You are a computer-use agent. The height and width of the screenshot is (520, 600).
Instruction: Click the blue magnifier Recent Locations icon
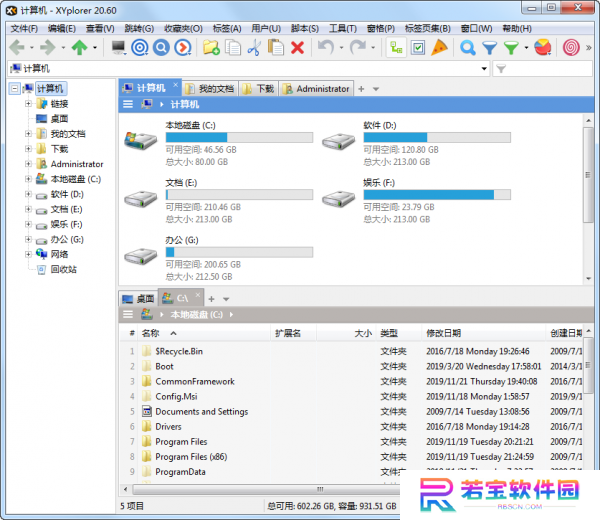(x=161, y=47)
